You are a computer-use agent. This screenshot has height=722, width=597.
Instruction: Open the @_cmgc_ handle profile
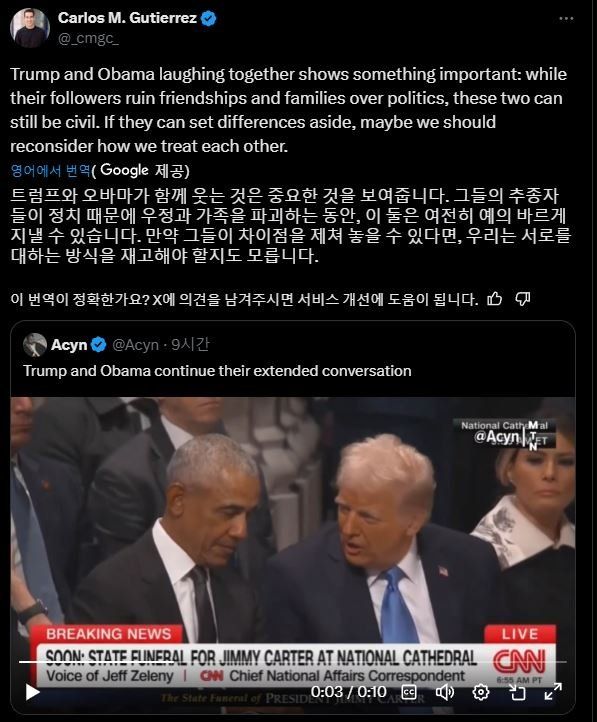click(x=88, y=39)
